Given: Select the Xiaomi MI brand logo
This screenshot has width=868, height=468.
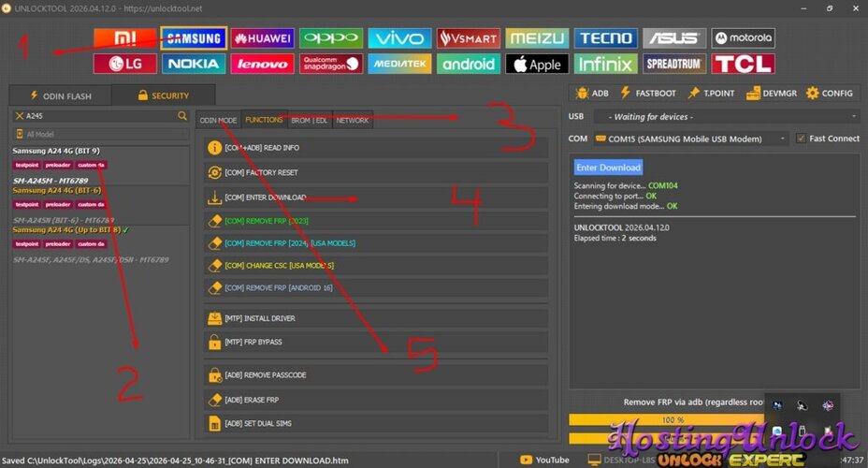Looking at the screenshot, I should click(125, 38).
